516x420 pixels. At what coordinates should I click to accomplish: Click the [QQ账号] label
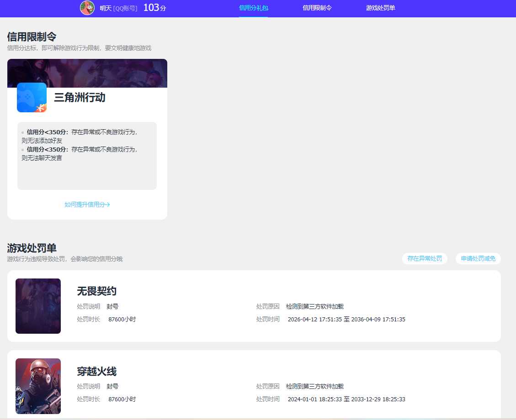tap(125, 8)
